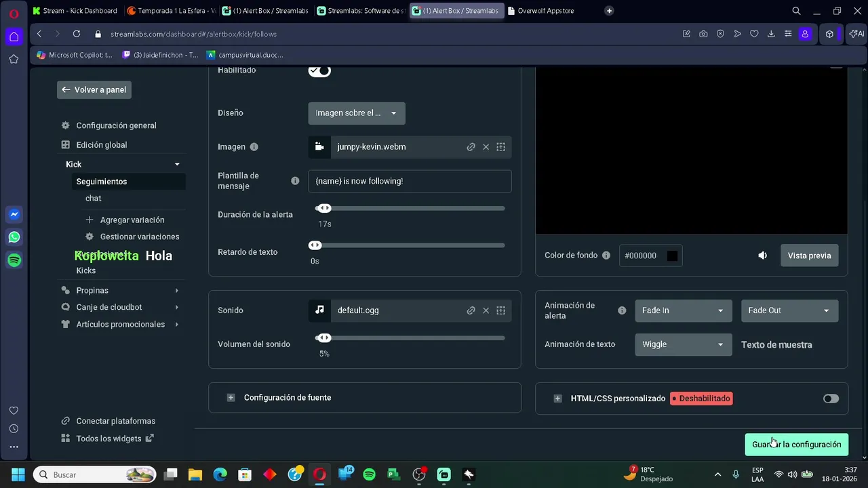Open media gallery grid icon for jumpy-kevin.webm
Screen dimensions: 868x488
coord(500,147)
